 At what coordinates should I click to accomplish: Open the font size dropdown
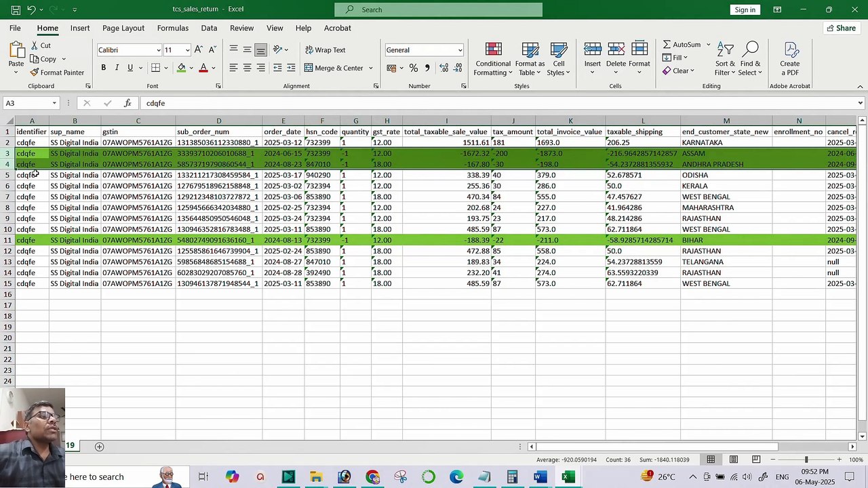188,50
